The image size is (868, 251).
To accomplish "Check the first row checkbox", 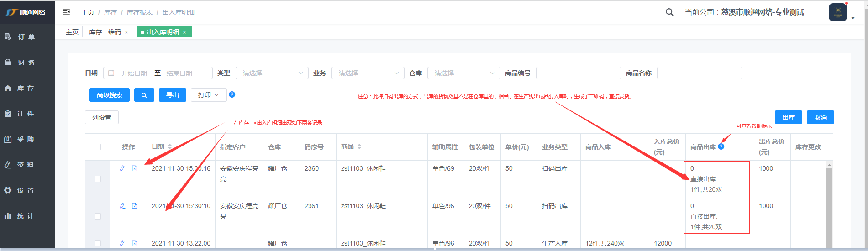I will point(98,179).
